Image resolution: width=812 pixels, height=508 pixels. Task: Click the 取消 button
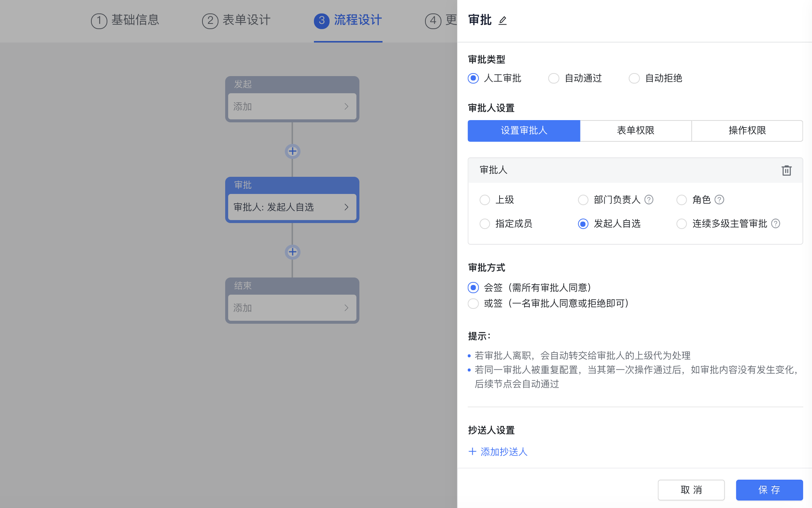coord(691,490)
